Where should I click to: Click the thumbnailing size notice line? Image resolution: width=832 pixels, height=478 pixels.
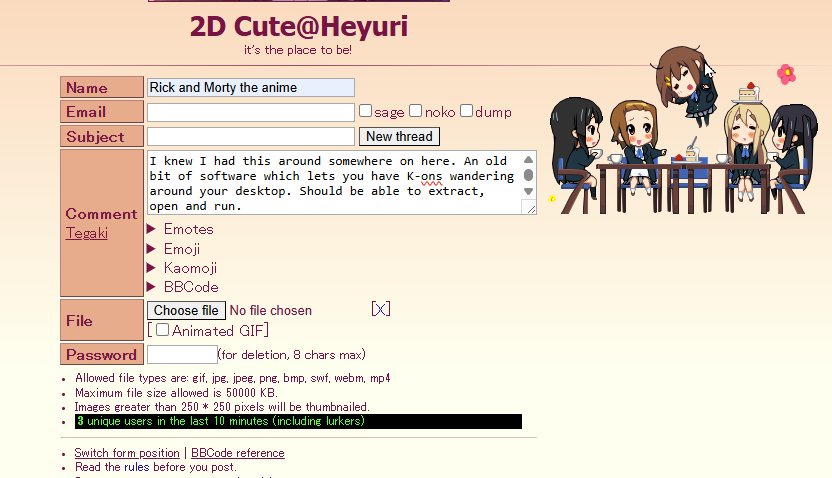point(222,407)
